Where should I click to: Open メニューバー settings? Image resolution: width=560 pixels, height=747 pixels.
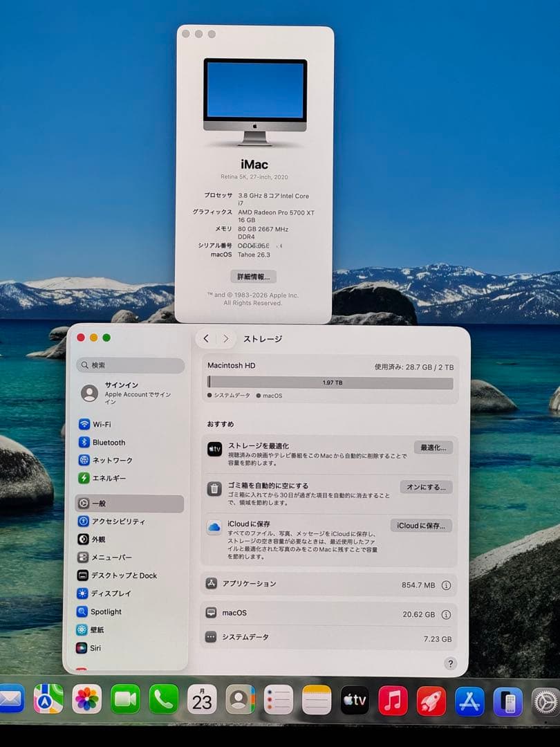(105, 557)
